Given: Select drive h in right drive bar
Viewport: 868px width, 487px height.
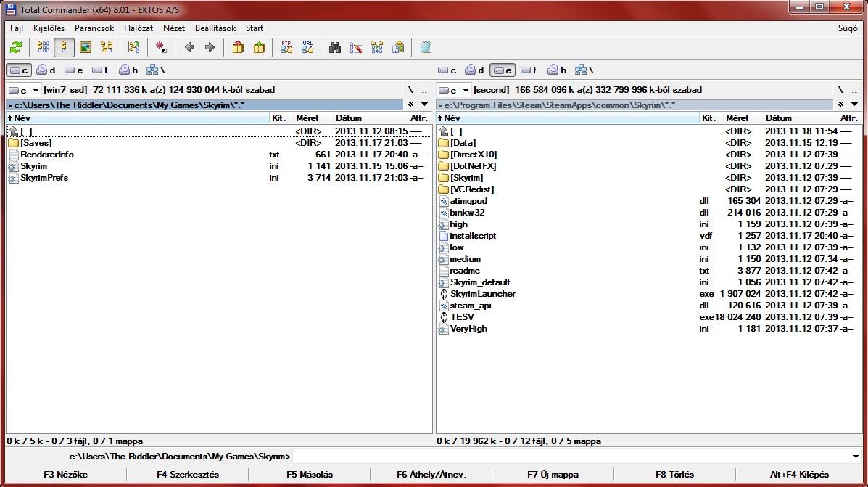Looking at the screenshot, I should pos(557,70).
